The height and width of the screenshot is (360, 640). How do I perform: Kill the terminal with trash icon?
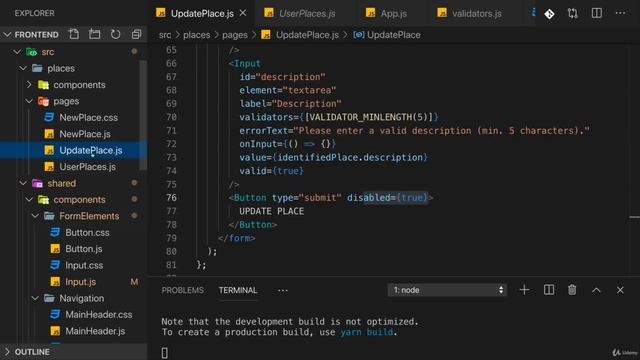(572, 290)
